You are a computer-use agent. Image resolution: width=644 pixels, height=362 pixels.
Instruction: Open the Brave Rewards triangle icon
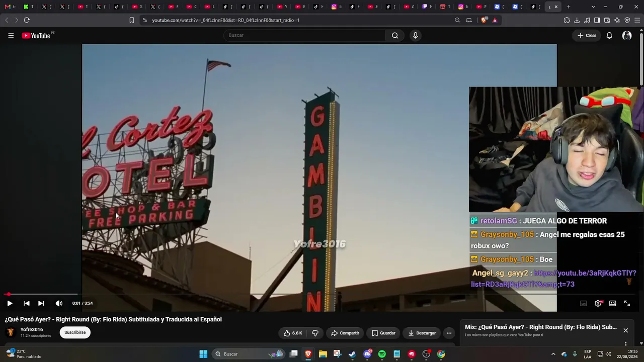pyautogui.click(x=495, y=20)
